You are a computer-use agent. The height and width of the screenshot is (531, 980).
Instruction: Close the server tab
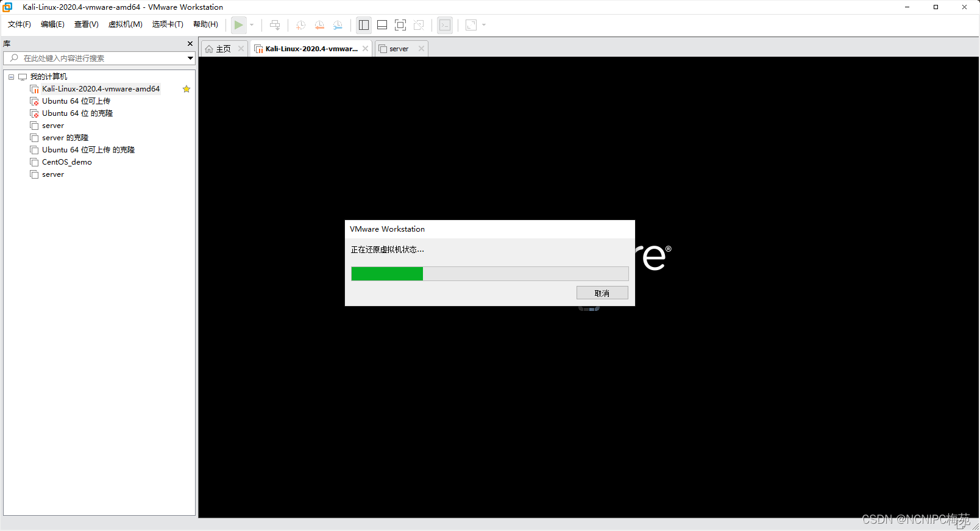pos(421,49)
